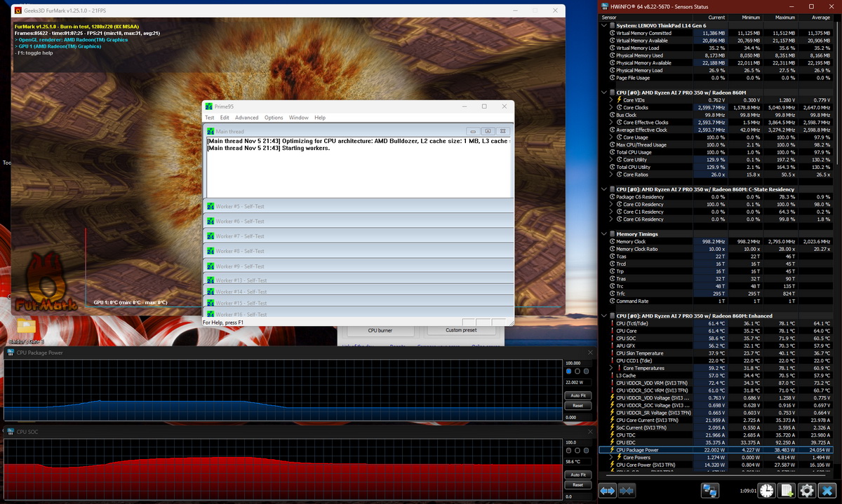
Task: Expand the Core Clocks sensor row
Action: click(x=612, y=107)
